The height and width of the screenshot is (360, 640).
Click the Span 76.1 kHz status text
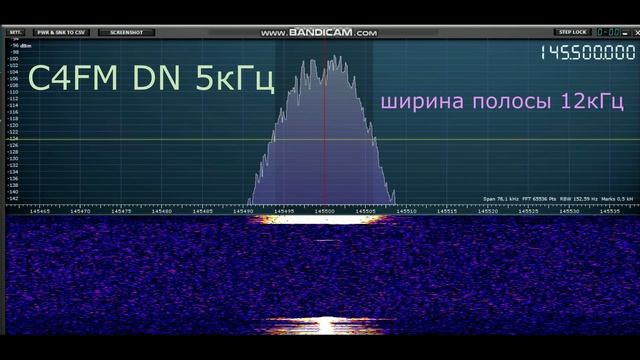tap(500, 199)
